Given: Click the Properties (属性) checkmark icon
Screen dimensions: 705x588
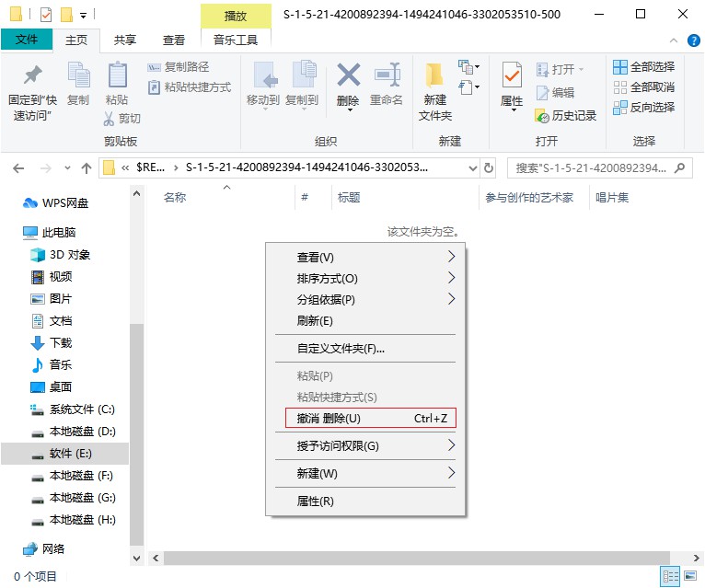Looking at the screenshot, I should pyautogui.click(x=512, y=75).
